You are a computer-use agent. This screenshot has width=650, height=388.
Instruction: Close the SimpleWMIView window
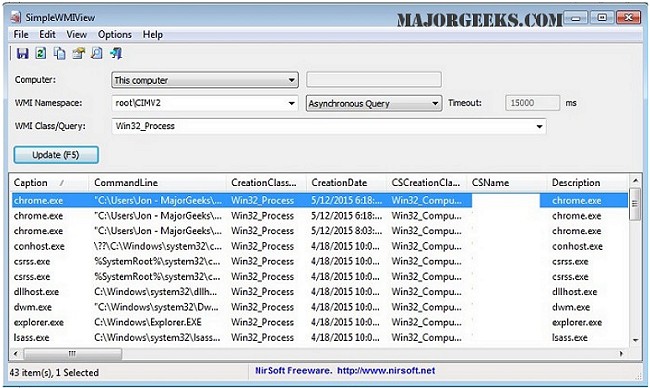(628, 18)
